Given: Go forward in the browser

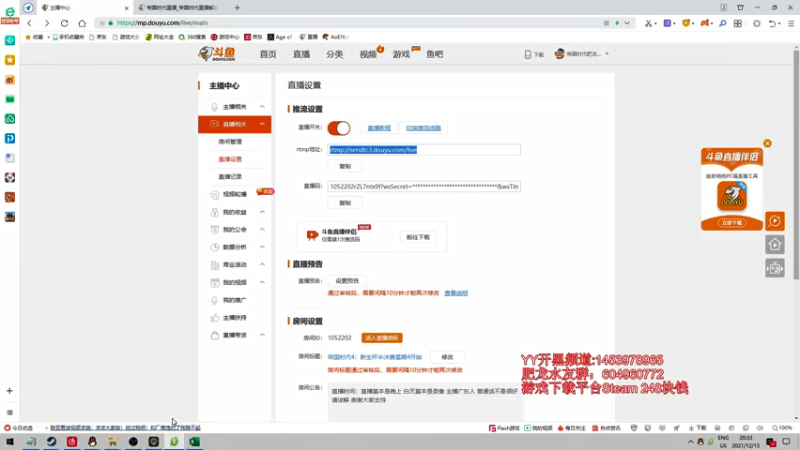Looking at the screenshot, I should pyautogui.click(x=47, y=23).
